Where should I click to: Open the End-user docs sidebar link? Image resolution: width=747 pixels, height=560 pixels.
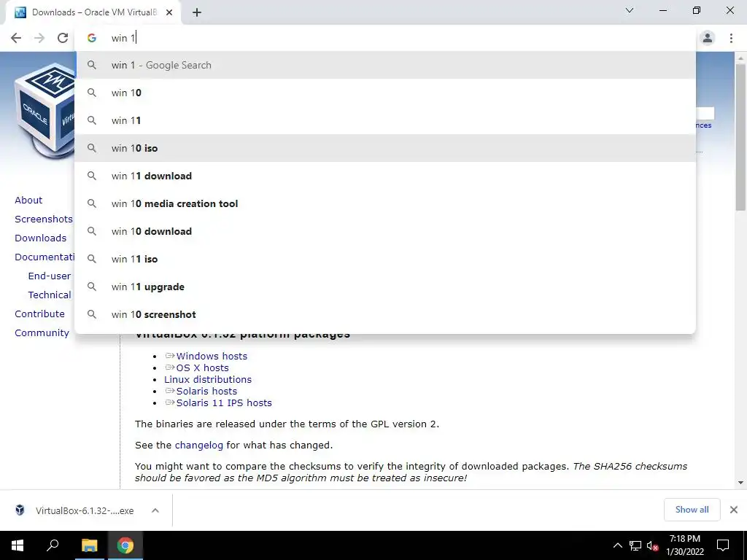[x=49, y=276]
